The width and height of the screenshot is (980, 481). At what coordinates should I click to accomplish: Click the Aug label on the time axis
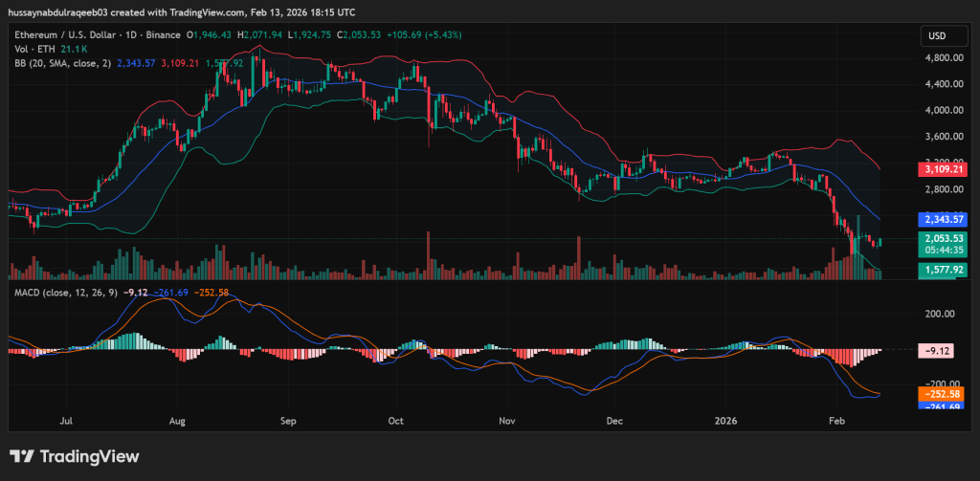click(x=176, y=420)
